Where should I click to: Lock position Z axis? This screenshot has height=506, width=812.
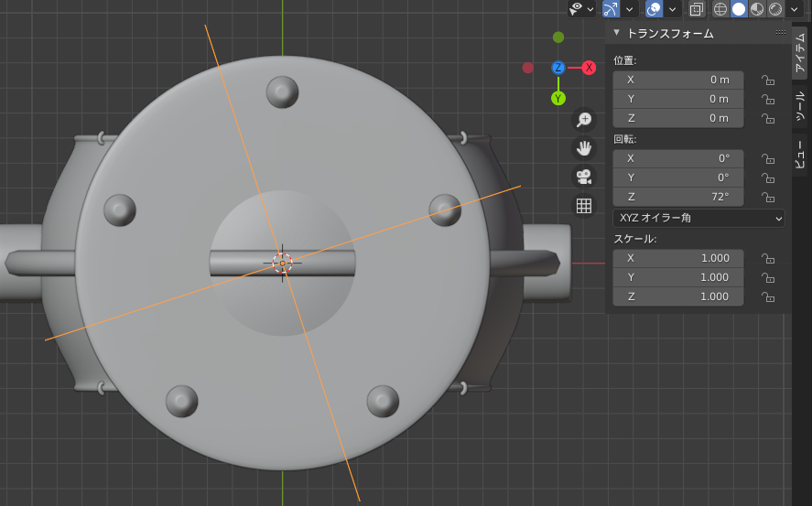coord(768,118)
